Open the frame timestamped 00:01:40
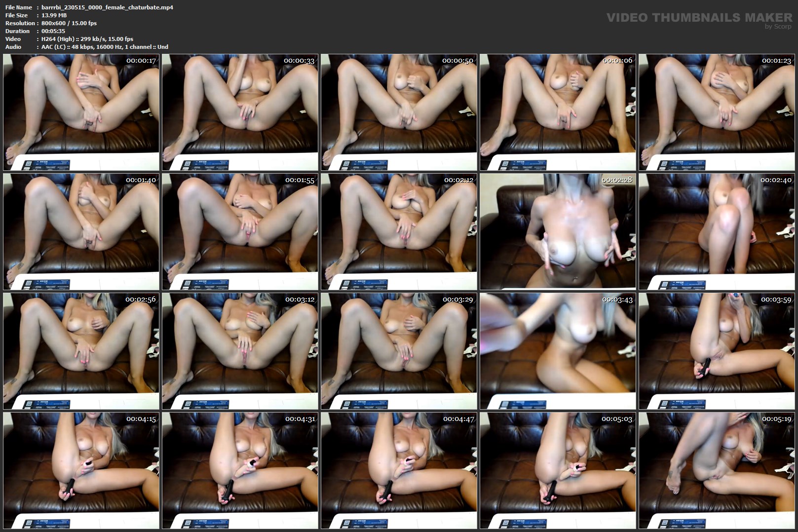 [x=81, y=231]
